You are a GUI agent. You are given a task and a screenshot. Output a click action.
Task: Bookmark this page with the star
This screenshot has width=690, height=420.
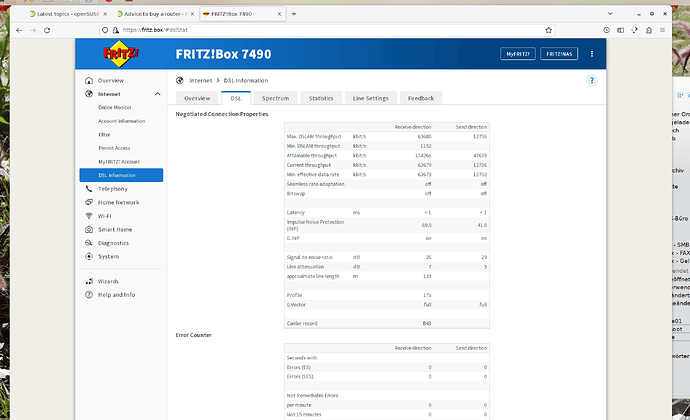[x=548, y=30]
